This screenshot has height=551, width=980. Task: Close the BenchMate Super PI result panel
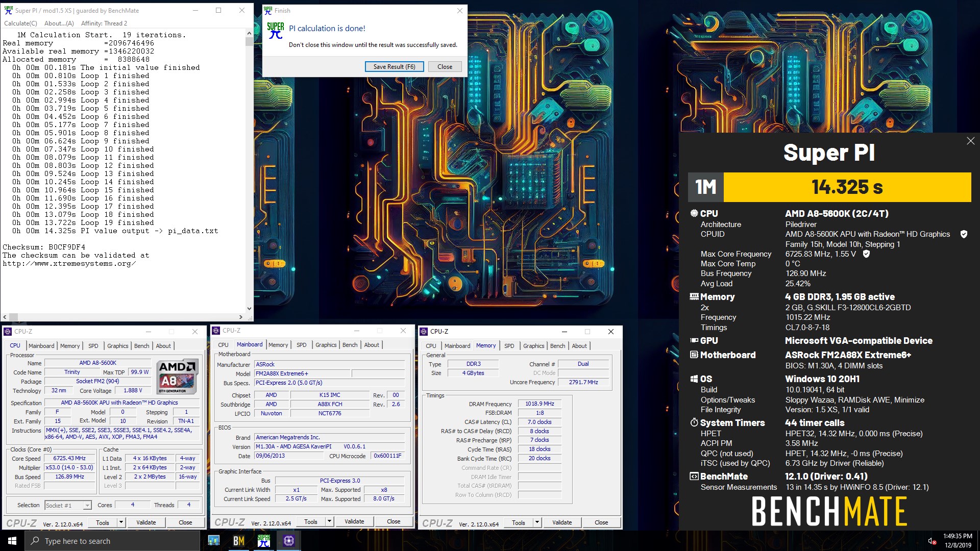(970, 141)
